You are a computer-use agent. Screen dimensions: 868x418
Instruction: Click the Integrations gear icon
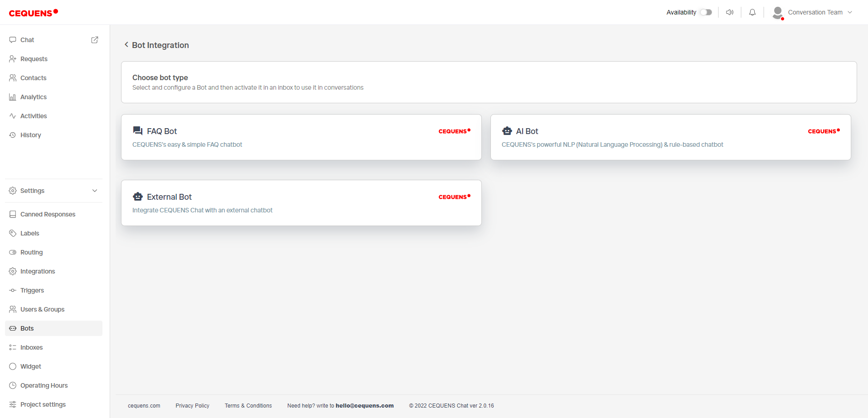click(13, 271)
